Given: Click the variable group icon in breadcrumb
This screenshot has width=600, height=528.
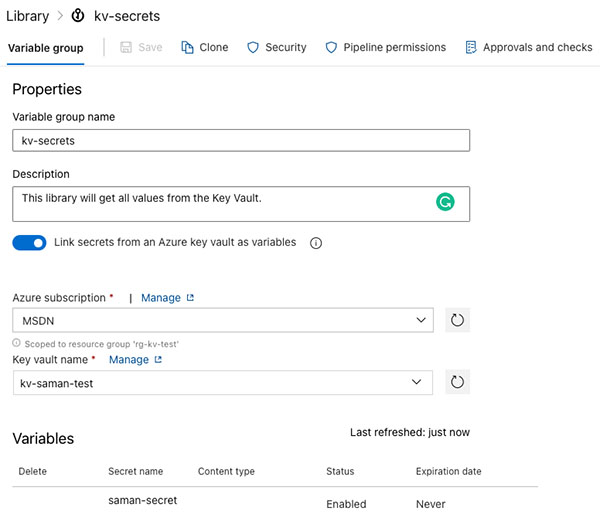Looking at the screenshot, I should (x=78, y=16).
